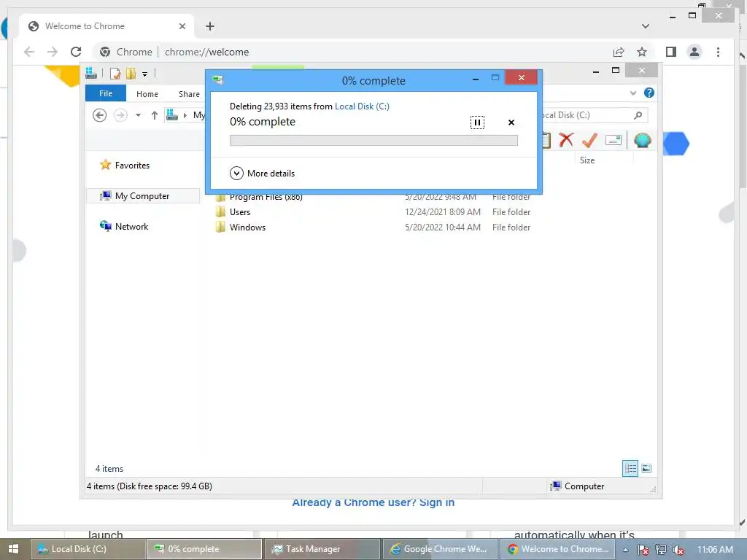Select Favorites in navigation pane

[x=132, y=166]
